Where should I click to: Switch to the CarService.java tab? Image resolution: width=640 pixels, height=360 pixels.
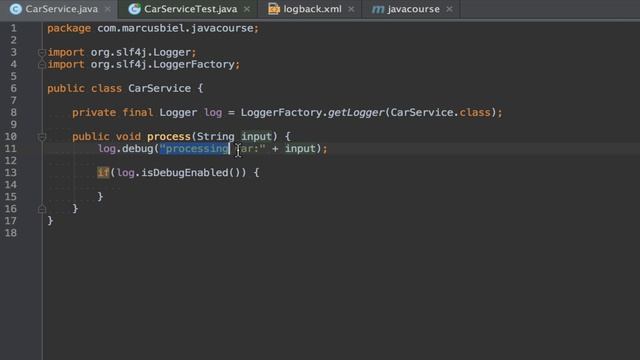[x=59, y=9]
